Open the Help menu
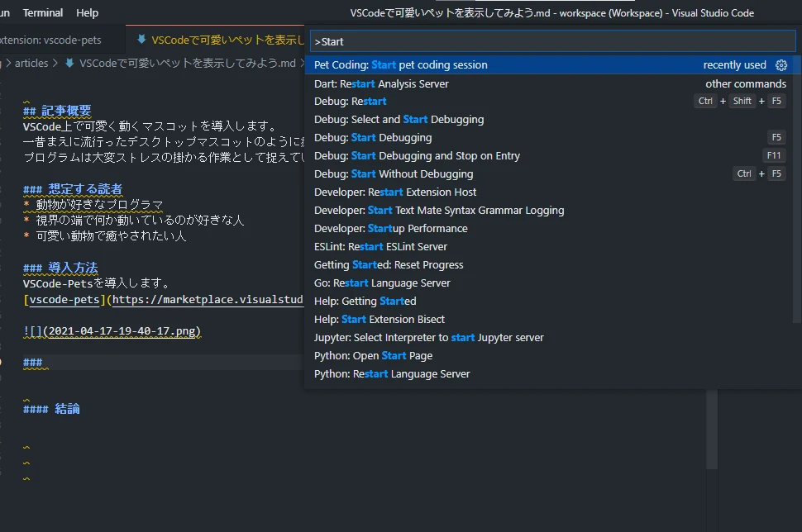Screen dimensions: 802x532 tap(87, 12)
